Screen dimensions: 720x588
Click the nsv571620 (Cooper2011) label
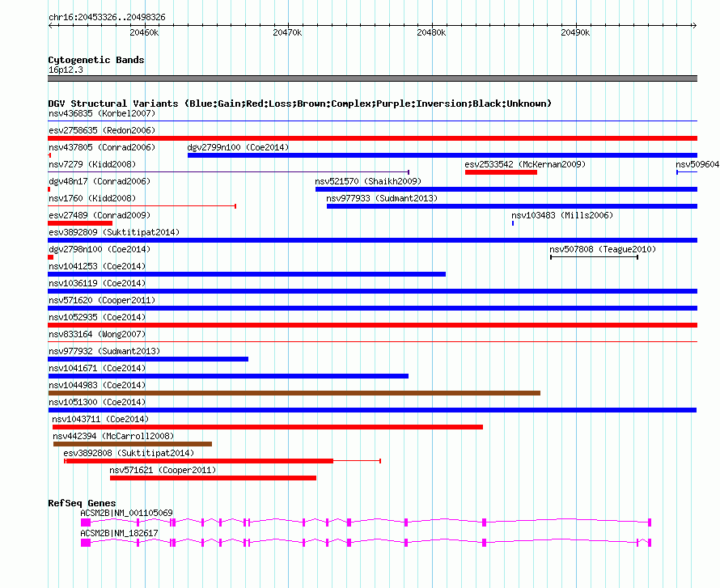[x=102, y=300]
